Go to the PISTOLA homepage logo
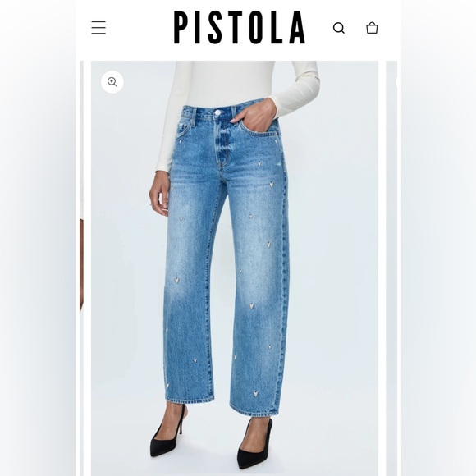This screenshot has height=476, width=476. click(239, 27)
